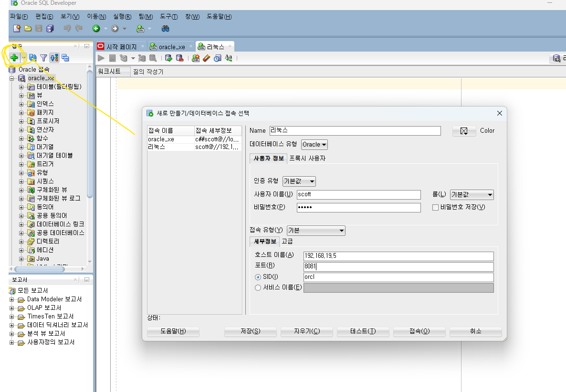Click the 취소 button
This screenshot has height=392, width=566.
476,331
